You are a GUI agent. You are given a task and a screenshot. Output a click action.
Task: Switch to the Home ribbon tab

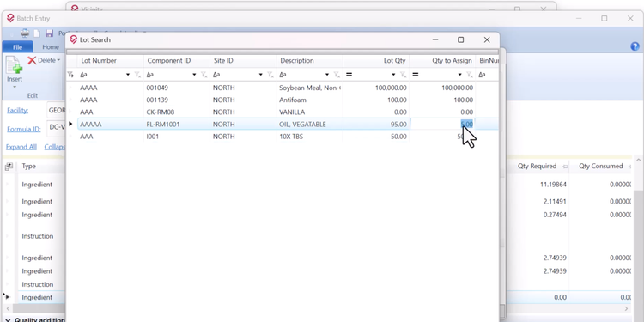pos(51,47)
